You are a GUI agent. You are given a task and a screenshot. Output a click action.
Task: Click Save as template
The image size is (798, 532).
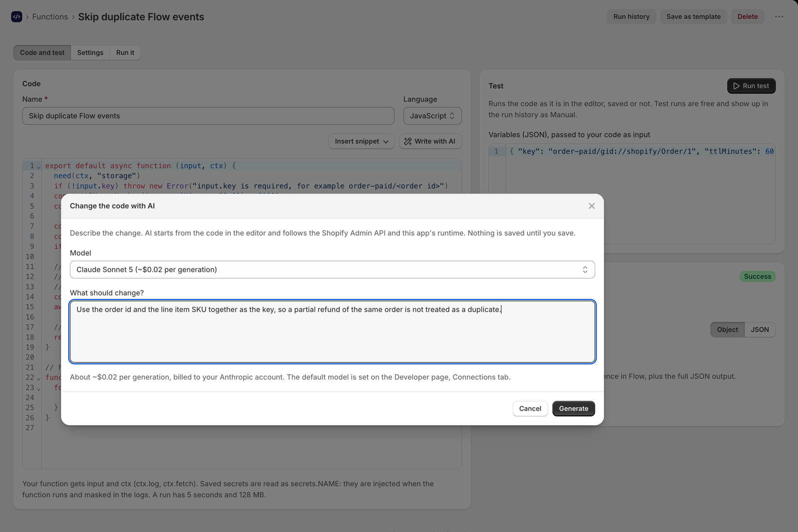tap(693, 17)
